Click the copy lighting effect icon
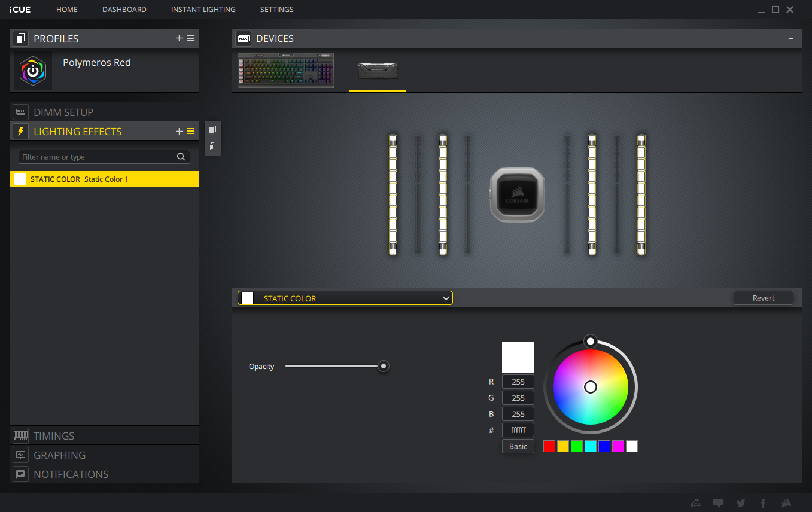 [x=212, y=130]
